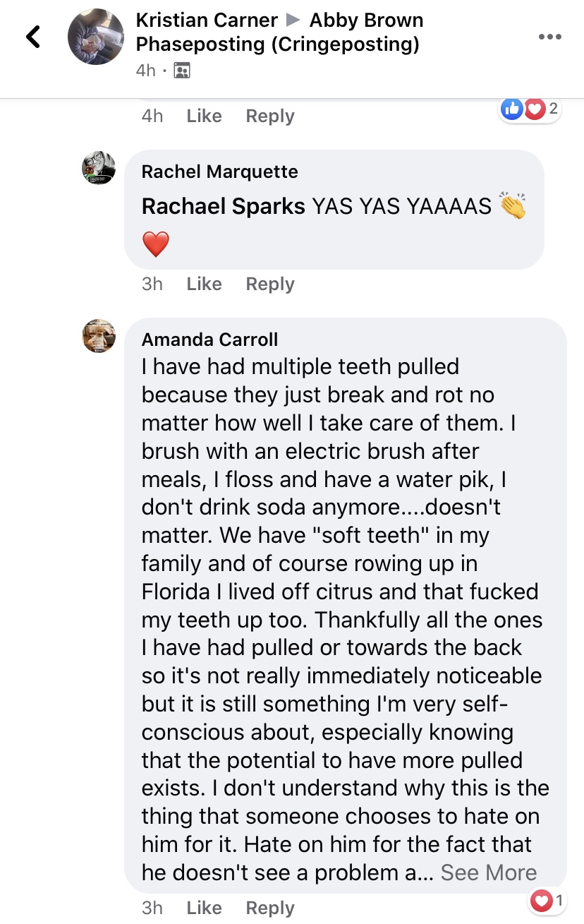Tap Rachel Marquette's avatar
584x924 pixels.
98,168
